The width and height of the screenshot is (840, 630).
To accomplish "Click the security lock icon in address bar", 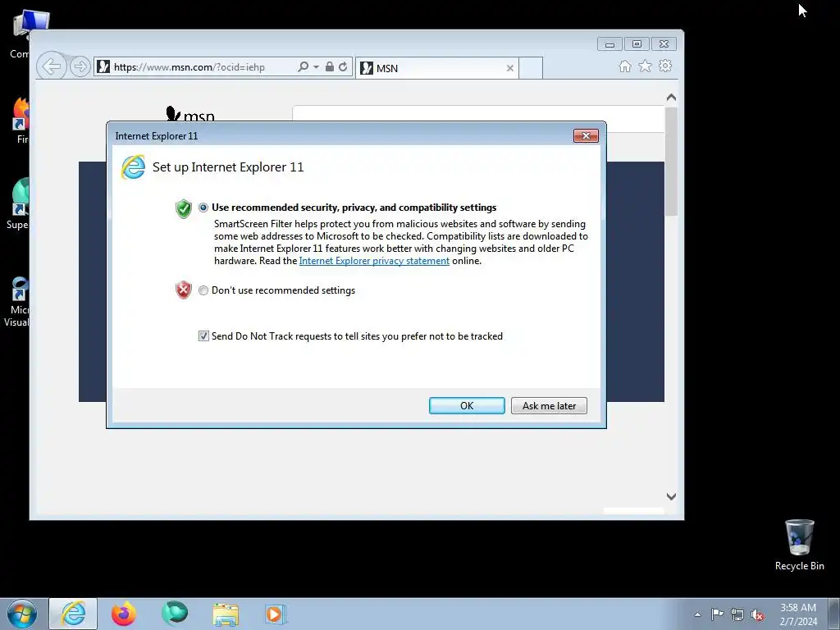I will [x=330, y=67].
